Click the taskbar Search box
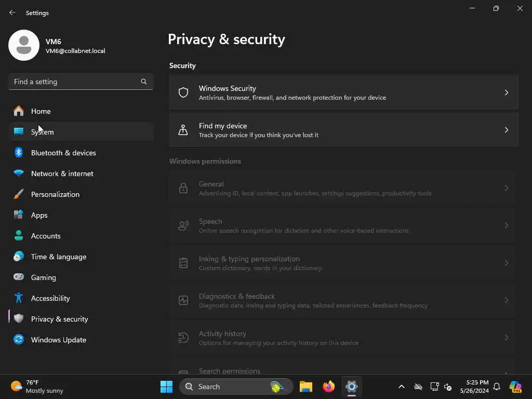Viewport: 532px width, 399px height. 236,387
